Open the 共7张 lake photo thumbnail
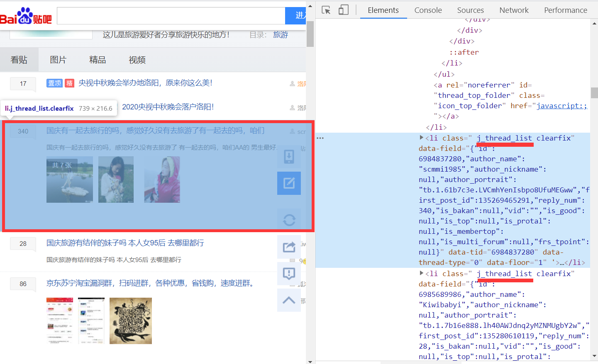Screen dimensions: 598x364 pos(70,180)
